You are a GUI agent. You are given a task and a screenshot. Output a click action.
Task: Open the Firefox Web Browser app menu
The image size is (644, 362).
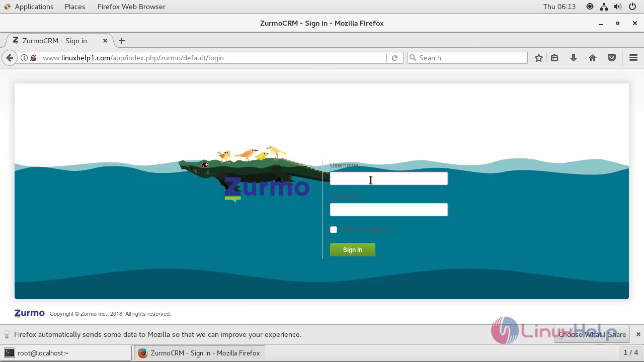pos(131,7)
